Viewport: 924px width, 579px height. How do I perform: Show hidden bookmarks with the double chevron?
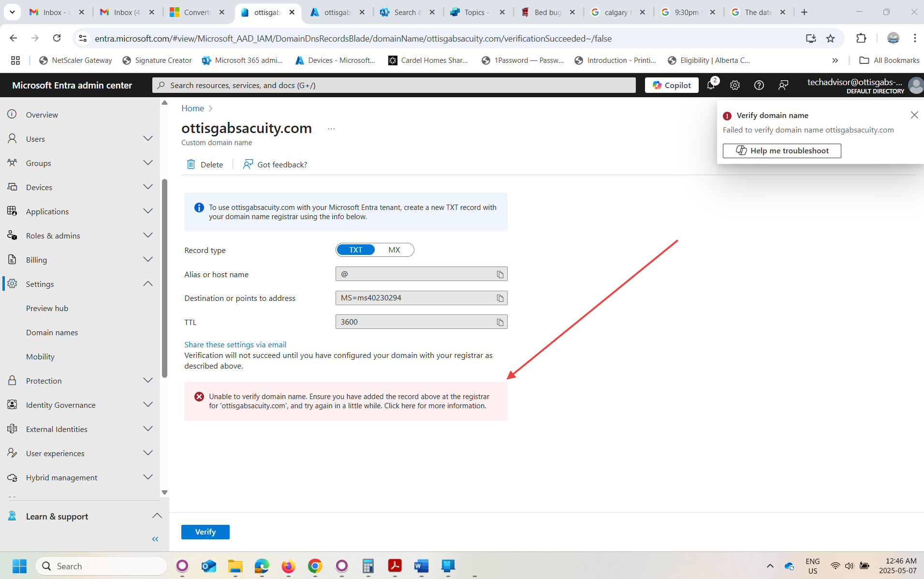(835, 60)
